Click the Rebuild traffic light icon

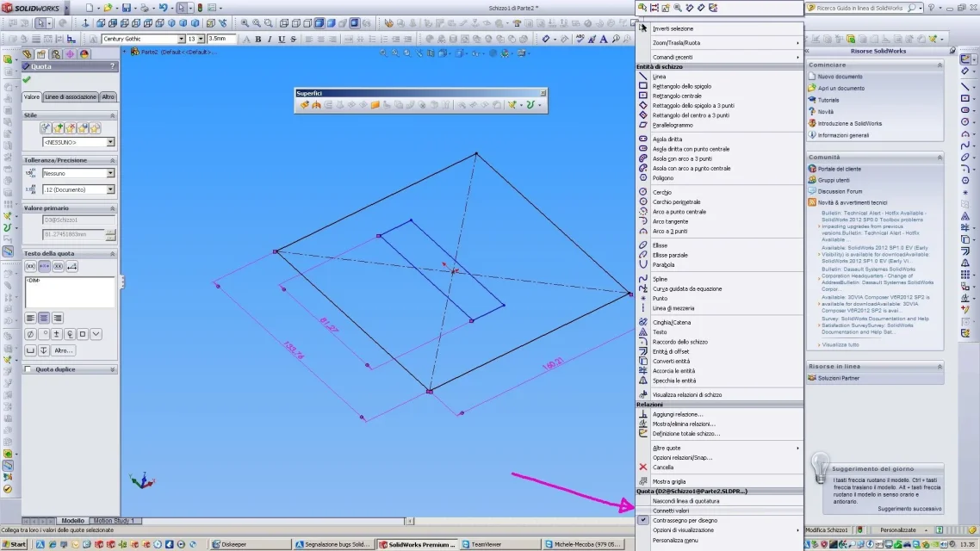tap(200, 8)
